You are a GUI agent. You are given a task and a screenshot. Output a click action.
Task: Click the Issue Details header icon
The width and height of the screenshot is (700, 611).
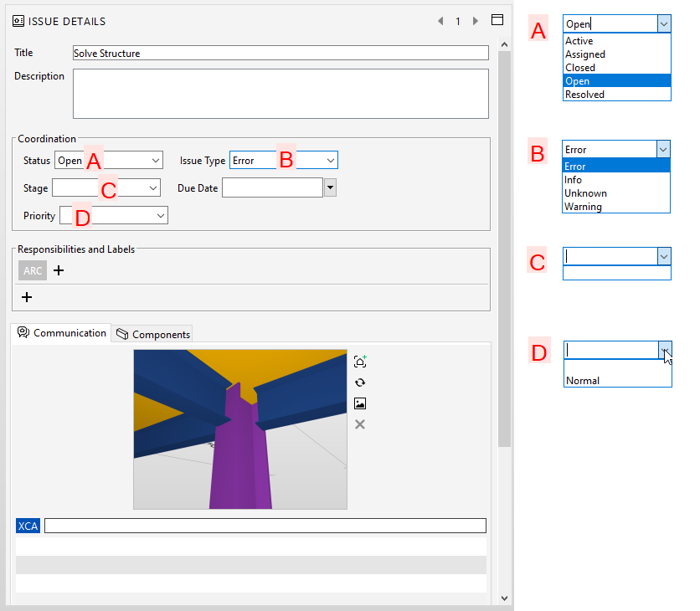click(18, 21)
